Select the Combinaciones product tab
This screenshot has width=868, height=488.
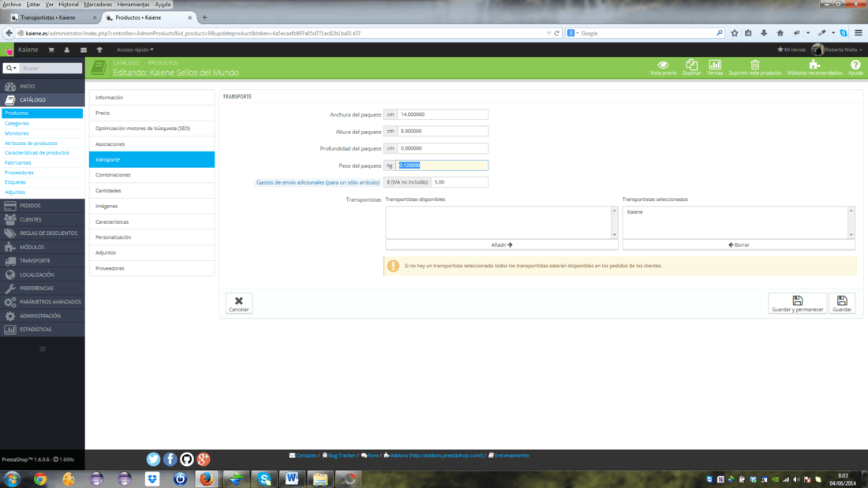(x=152, y=175)
